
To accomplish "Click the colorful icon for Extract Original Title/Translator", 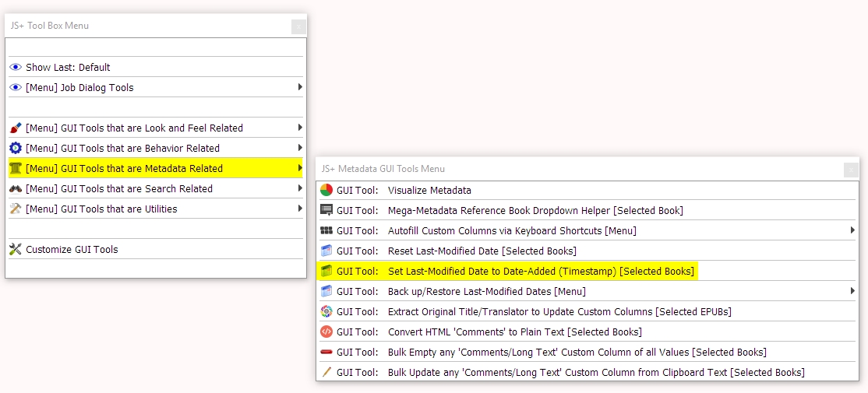I will point(326,312).
